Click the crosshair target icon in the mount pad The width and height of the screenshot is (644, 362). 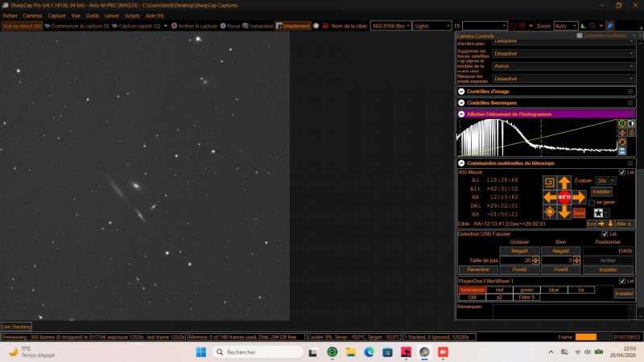pos(550,212)
